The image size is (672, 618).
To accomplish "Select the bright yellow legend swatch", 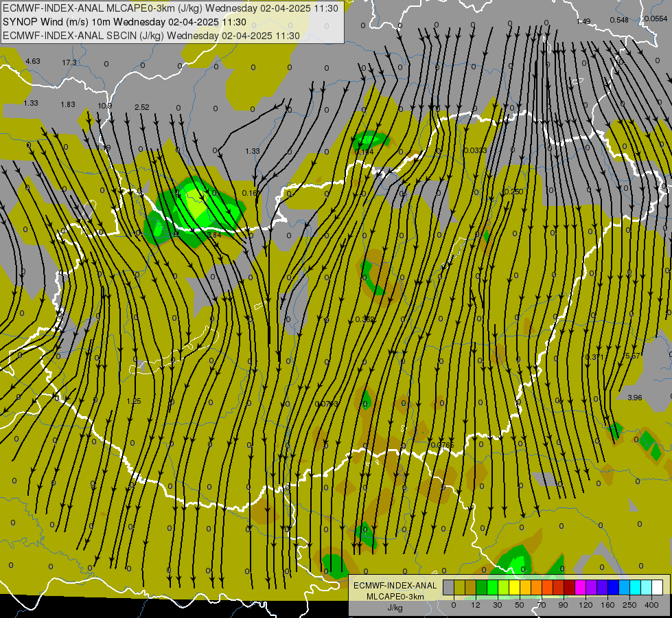I will (515, 587).
